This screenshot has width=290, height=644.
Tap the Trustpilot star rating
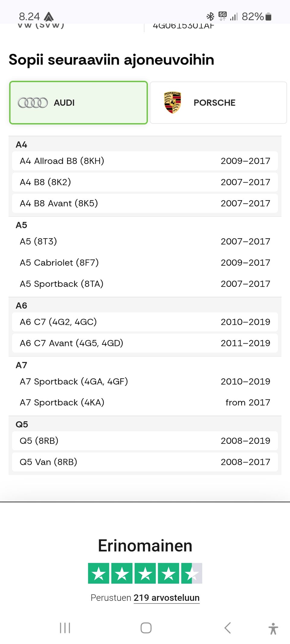coord(145,573)
